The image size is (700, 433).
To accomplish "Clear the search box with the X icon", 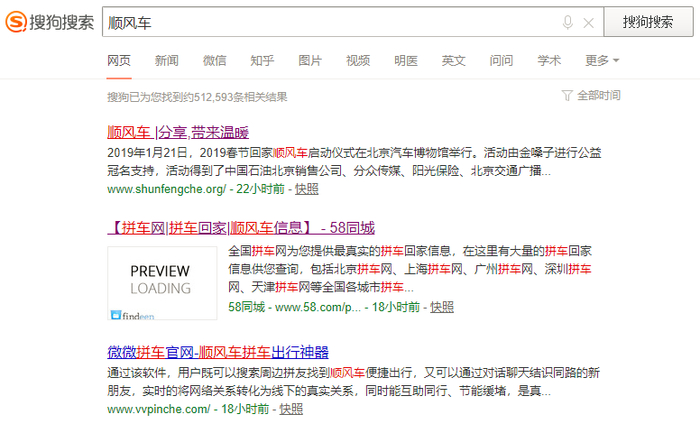I will point(588,22).
